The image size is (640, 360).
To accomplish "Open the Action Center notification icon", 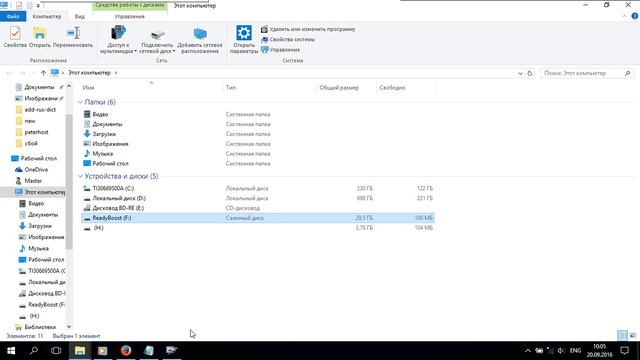I will 624,351.
